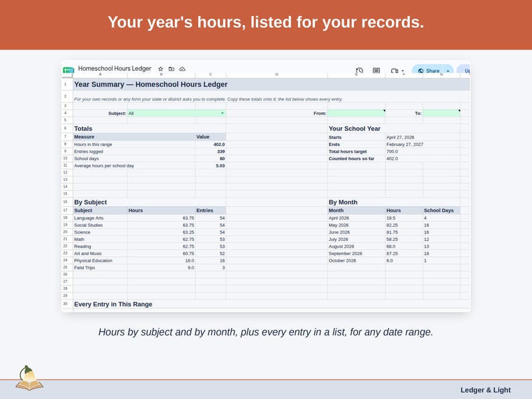The image size is (532, 399).
Task: Click the Google Sheets logo icon
Action: point(68,70)
